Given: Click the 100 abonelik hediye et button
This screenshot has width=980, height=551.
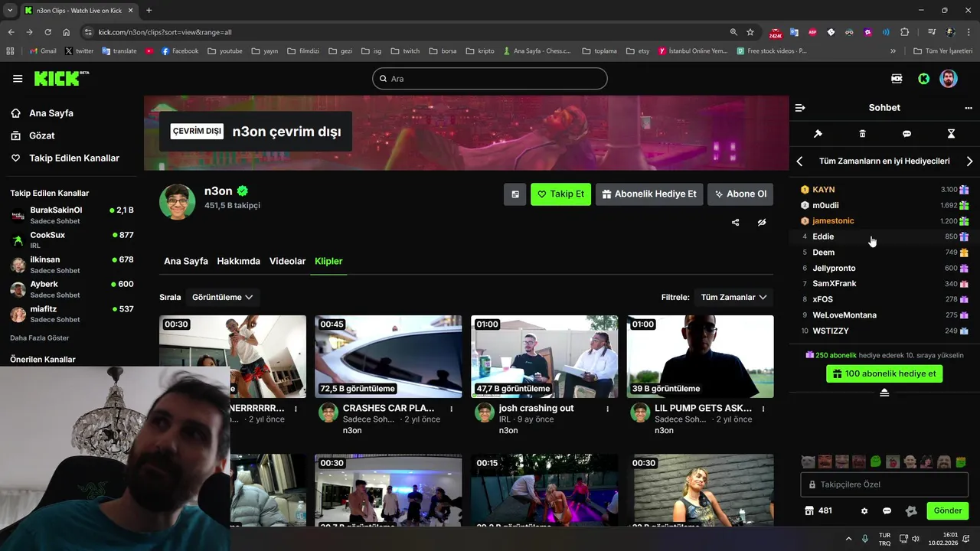Looking at the screenshot, I should [x=884, y=374].
